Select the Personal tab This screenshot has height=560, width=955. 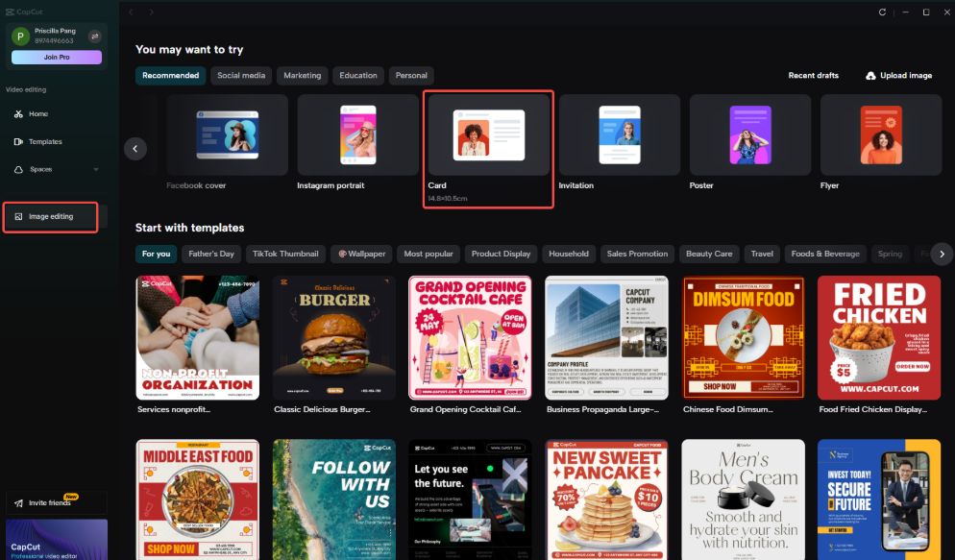pos(411,76)
